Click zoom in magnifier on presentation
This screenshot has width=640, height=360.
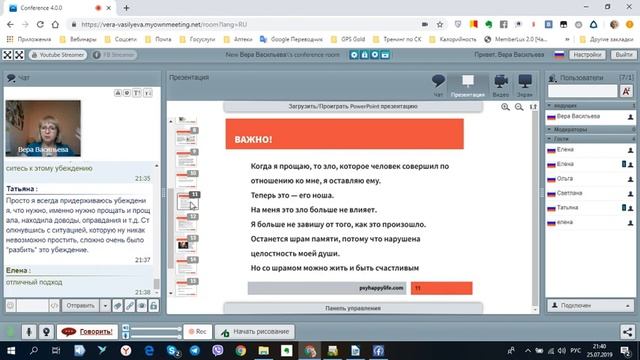point(505,107)
